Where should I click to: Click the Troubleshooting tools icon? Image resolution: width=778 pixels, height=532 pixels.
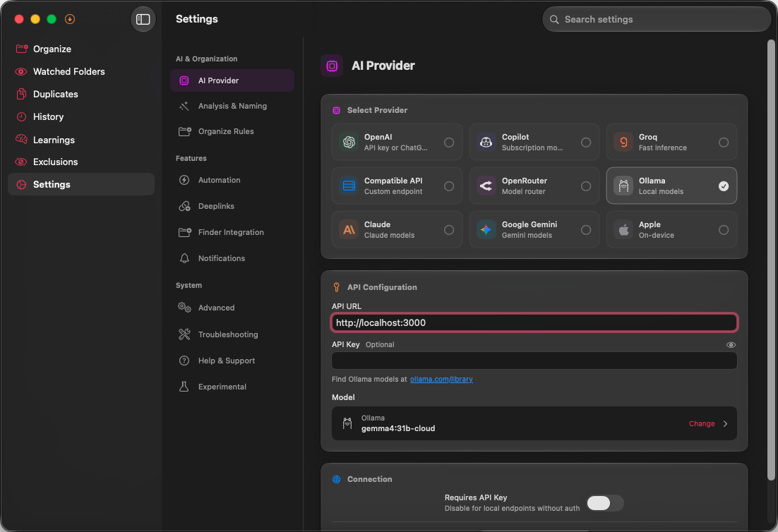point(184,334)
